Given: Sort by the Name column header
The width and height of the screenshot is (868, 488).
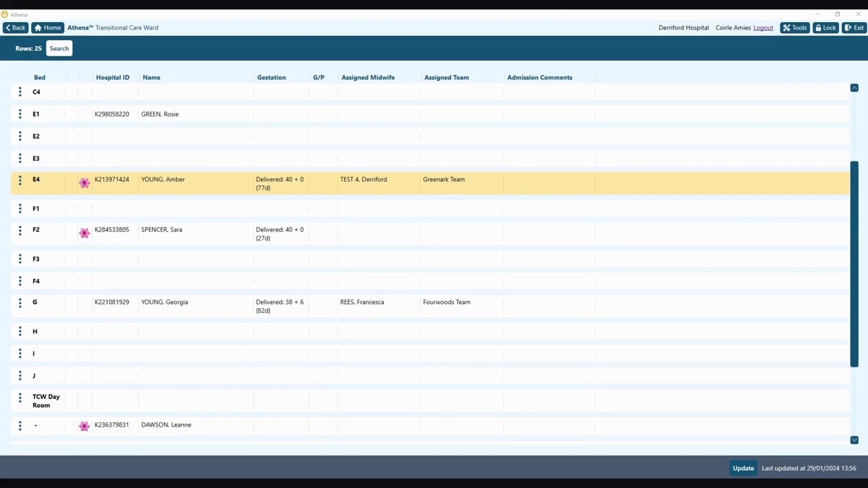Looking at the screenshot, I should 152,77.
